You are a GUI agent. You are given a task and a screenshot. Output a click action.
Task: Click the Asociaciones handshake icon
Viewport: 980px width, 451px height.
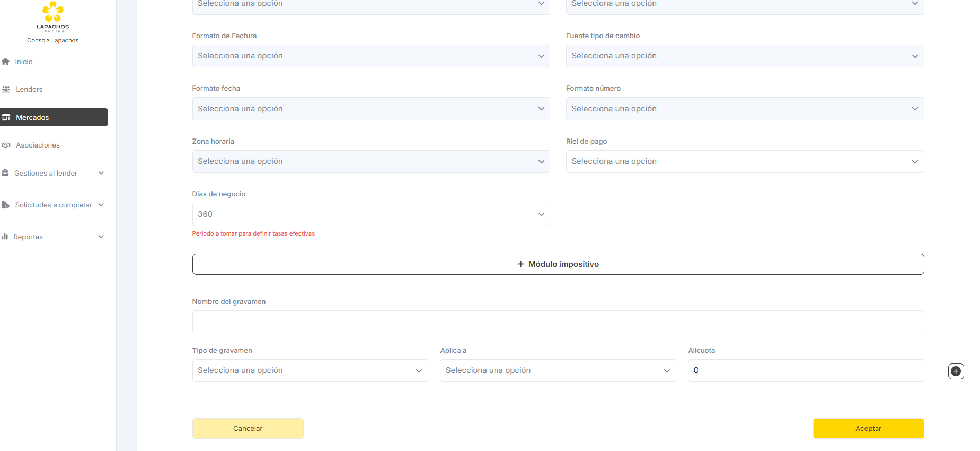[x=6, y=145]
